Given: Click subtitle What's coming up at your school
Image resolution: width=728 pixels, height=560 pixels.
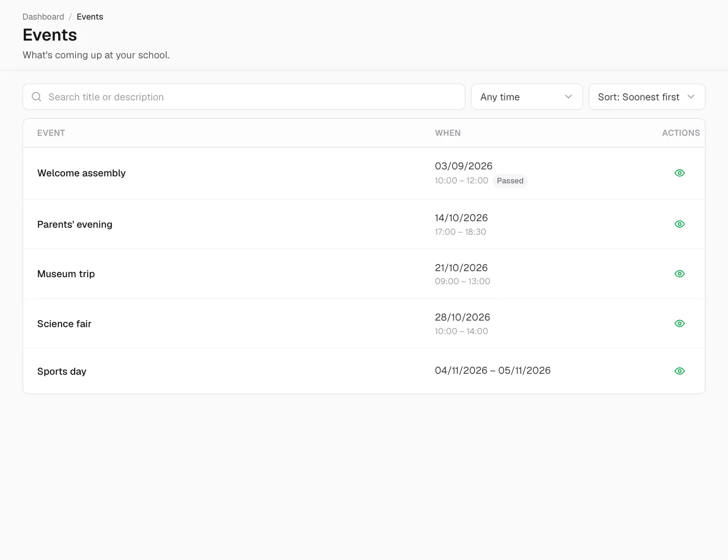Looking at the screenshot, I should click(96, 55).
